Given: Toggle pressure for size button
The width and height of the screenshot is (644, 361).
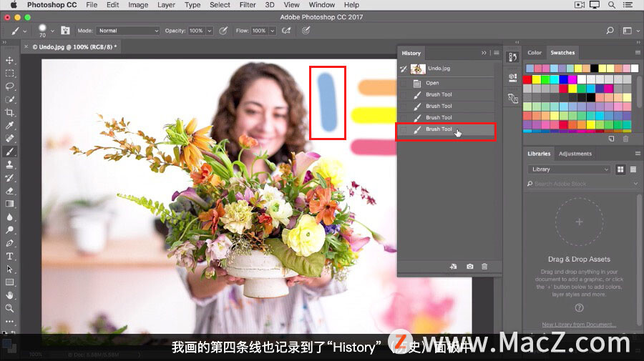Looking at the screenshot, I should [306, 30].
